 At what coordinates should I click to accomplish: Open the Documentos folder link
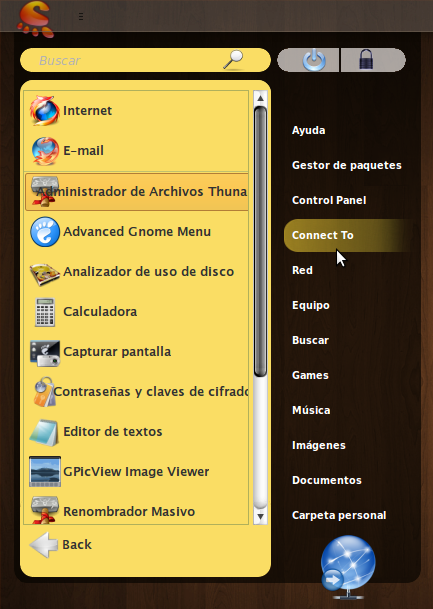327,480
